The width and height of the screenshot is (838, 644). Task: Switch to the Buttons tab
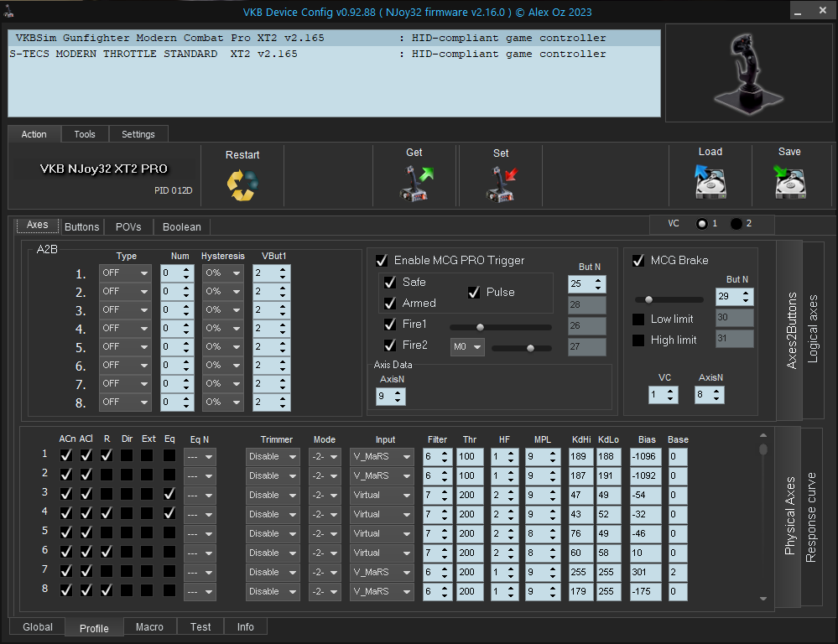82,226
